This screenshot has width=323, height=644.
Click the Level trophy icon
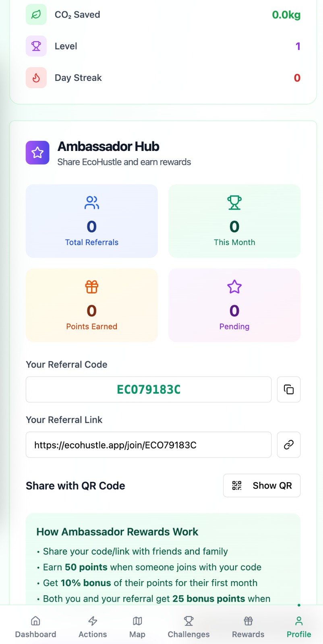tap(36, 46)
